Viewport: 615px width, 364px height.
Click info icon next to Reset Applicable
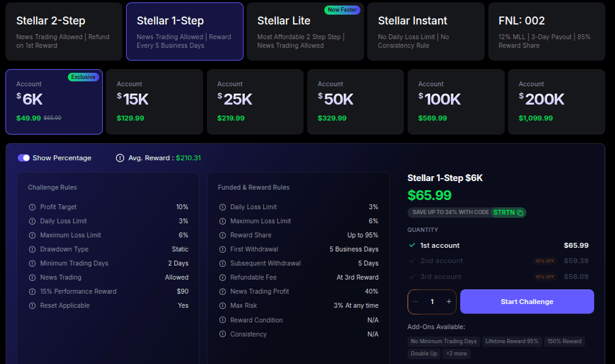32,306
